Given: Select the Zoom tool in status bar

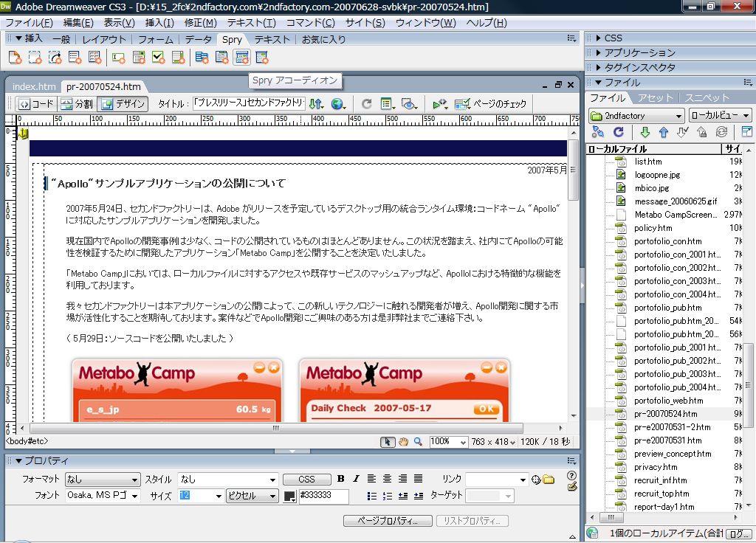Looking at the screenshot, I should coord(418,442).
